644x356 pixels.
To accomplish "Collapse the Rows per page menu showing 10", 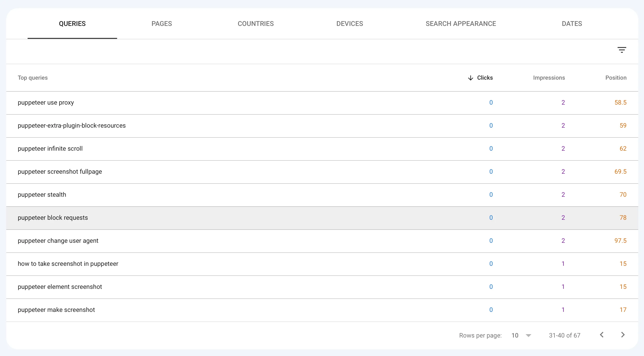I will 521,335.
